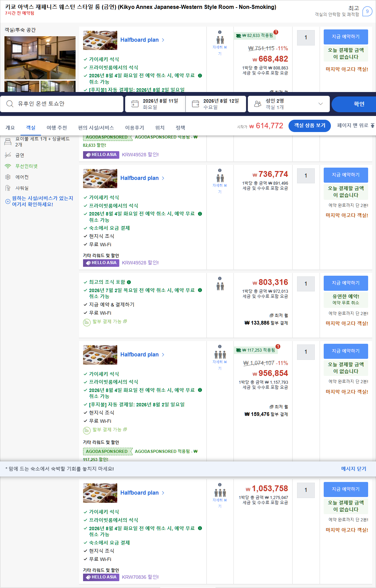Click the guests people icon

click(x=258, y=104)
